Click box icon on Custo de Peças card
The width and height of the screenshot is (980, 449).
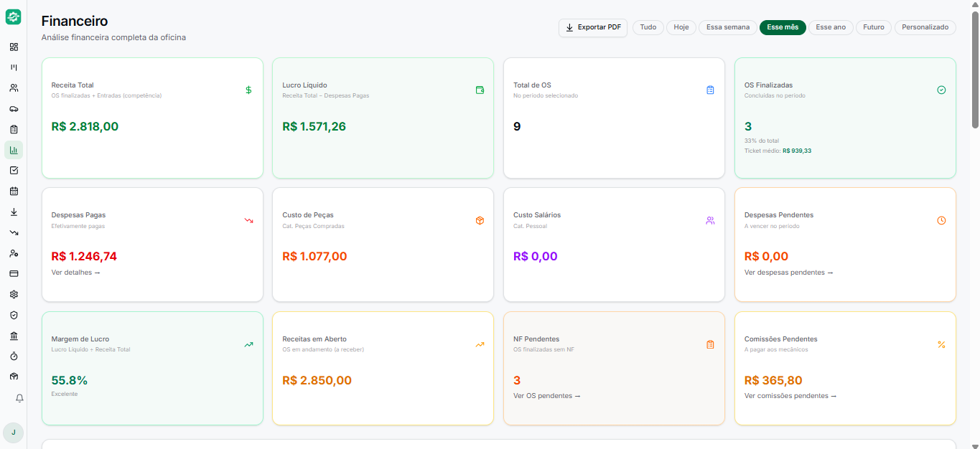coord(480,220)
